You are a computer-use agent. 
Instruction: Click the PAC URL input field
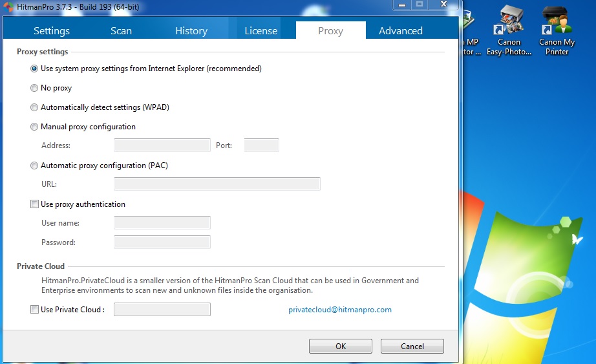click(x=217, y=184)
